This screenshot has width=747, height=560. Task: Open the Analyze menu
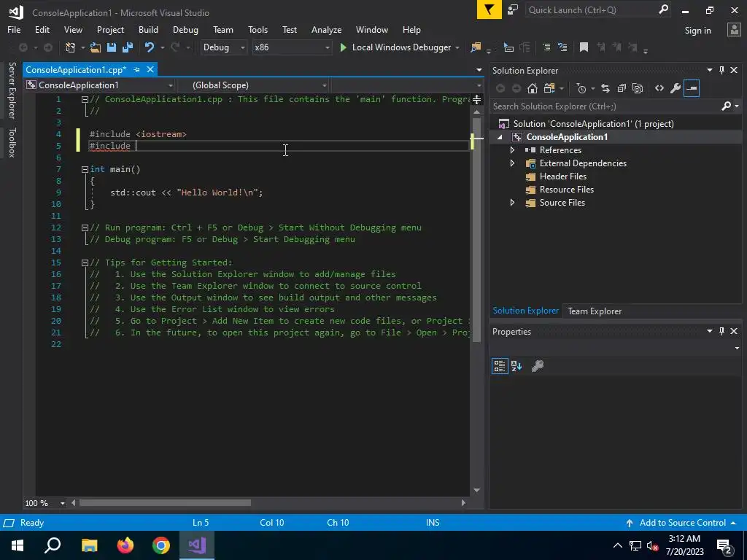pyautogui.click(x=326, y=29)
